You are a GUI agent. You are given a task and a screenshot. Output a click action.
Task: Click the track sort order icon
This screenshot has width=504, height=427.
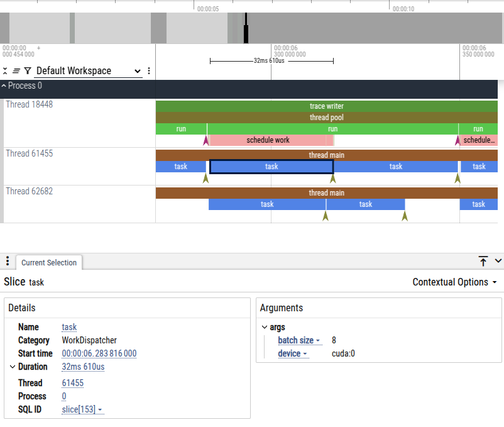pyautogui.click(x=16, y=71)
